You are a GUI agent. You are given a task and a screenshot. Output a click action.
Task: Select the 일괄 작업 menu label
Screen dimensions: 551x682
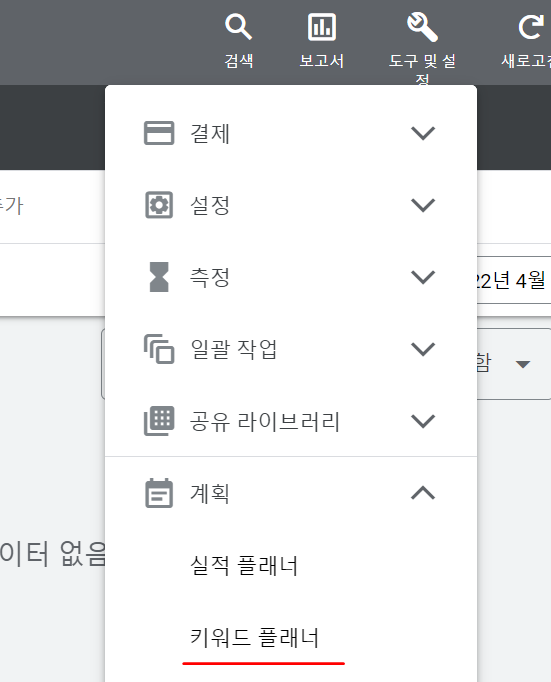(x=234, y=349)
